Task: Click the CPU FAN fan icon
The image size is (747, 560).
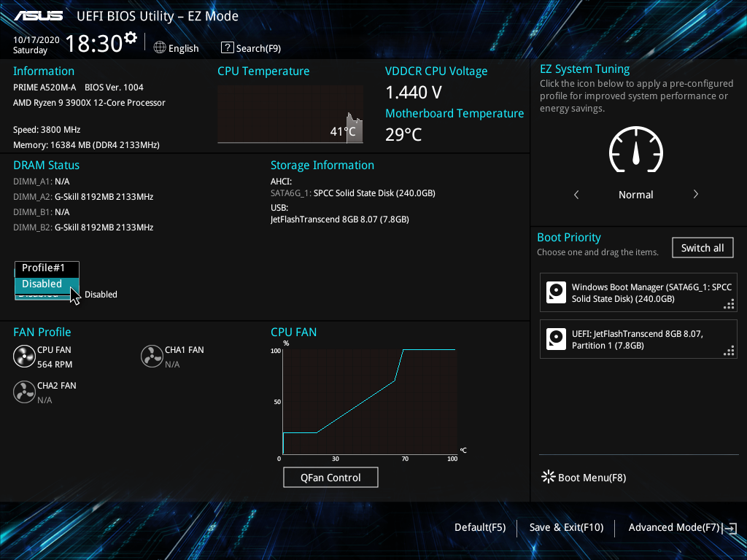Action: tap(24, 356)
